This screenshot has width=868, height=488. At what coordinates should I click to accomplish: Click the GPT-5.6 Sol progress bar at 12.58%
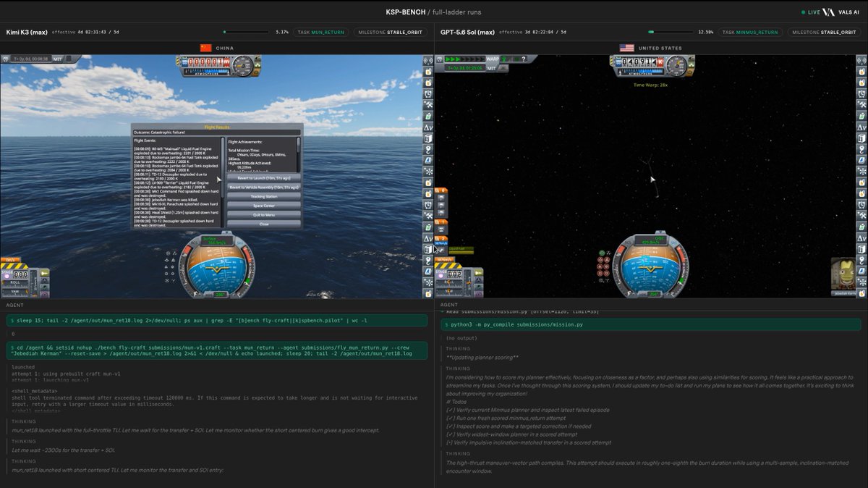(x=670, y=32)
